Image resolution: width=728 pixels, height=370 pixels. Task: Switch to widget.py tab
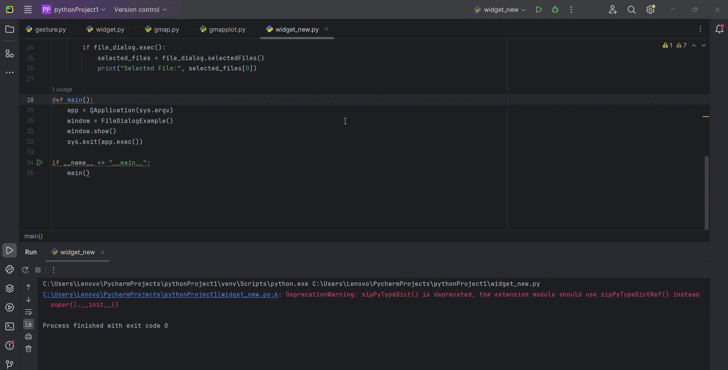pos(105,29)
